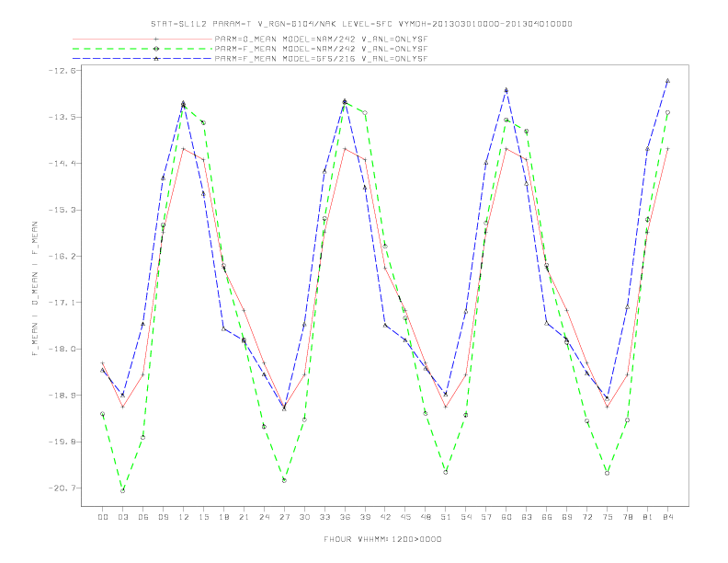Click the y-axis tick label -14.4
728x563 pixels.
tap(62, 163)
